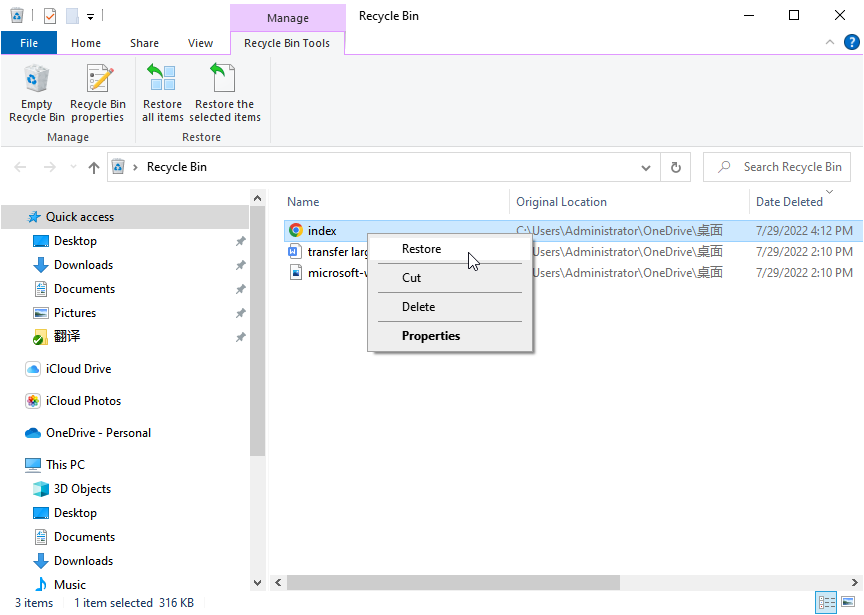Click the pin icon beside Pictures

tap(240, 313)
